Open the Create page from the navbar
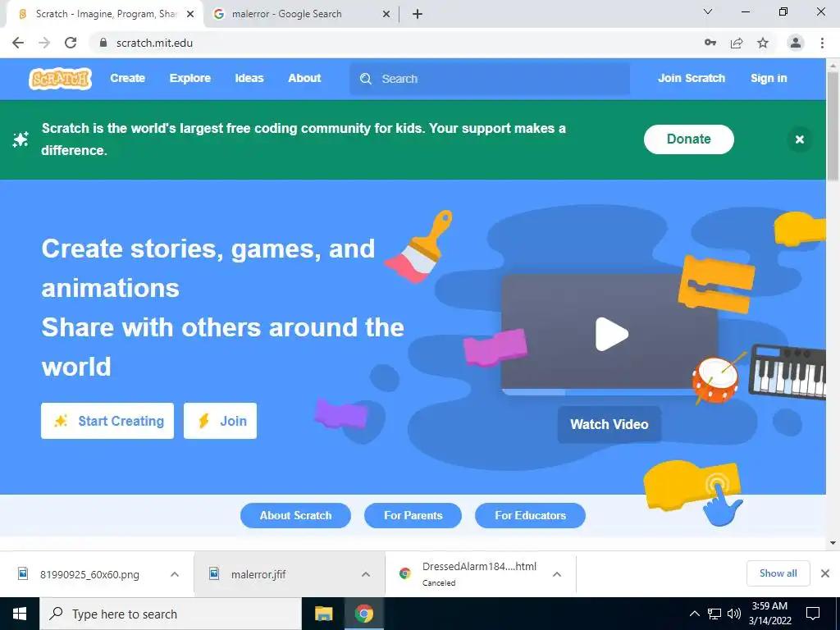This screenshot has height=630, width=840. pyautogui.click(x=127, y=78)
